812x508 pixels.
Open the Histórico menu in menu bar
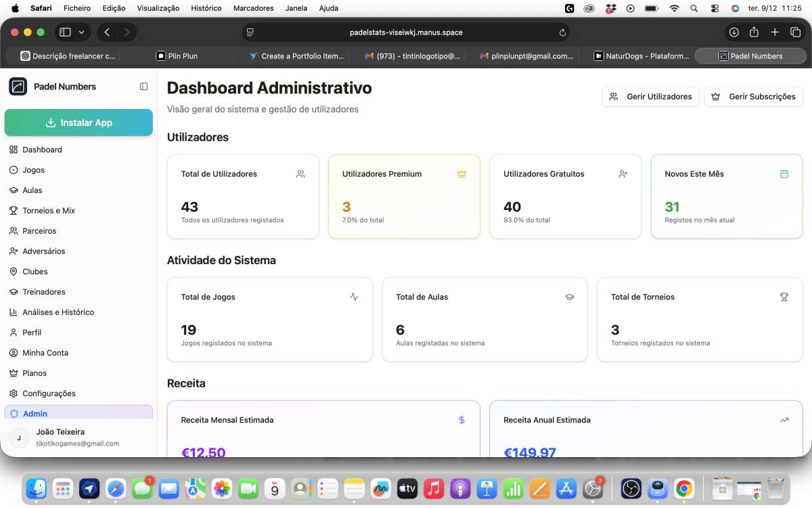point(206,8)
